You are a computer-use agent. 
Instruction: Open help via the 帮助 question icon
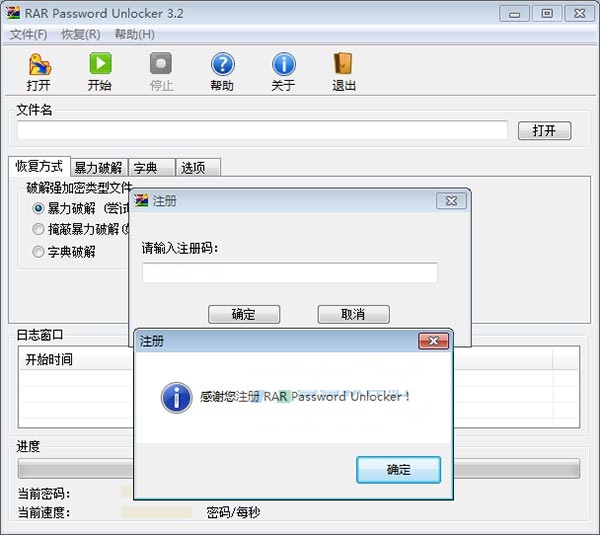coord(222,64)
